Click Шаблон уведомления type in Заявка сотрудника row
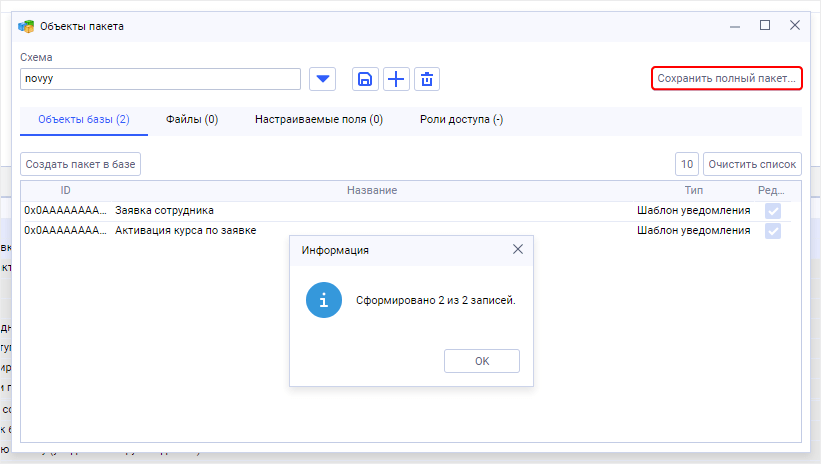821x464 pixels. coord(693,211)
